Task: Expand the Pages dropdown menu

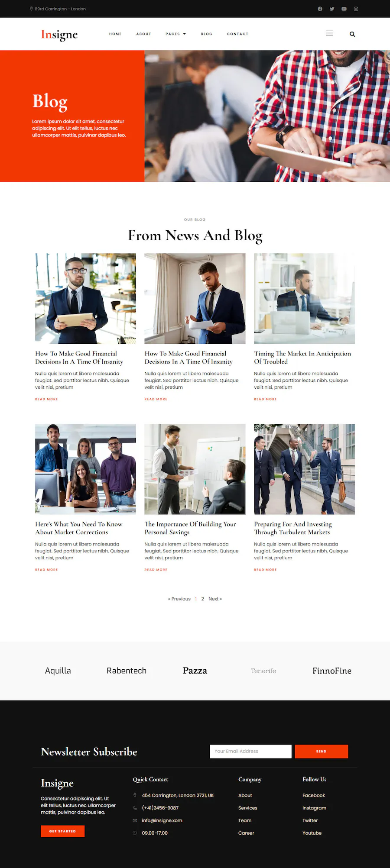Action: tap(175, 34)
